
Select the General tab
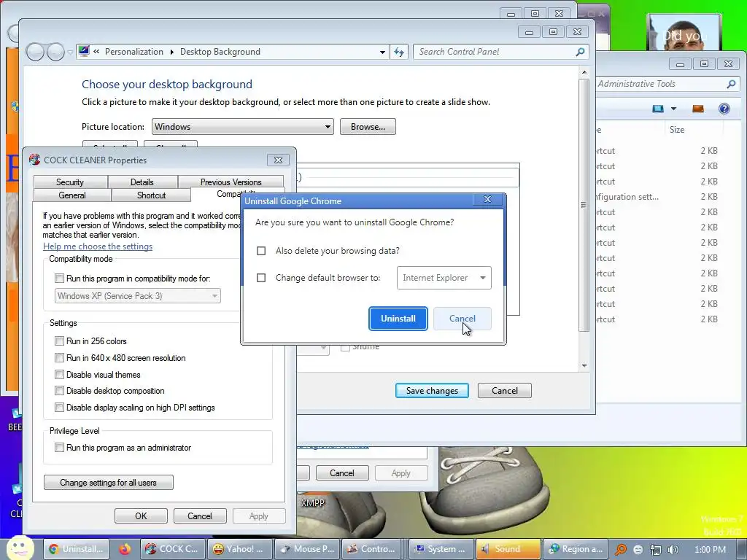72,195
